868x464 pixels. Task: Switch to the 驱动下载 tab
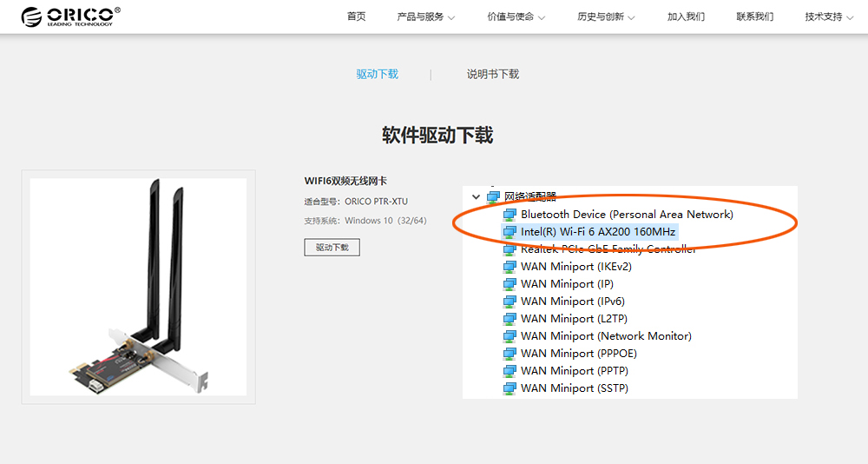377,74
